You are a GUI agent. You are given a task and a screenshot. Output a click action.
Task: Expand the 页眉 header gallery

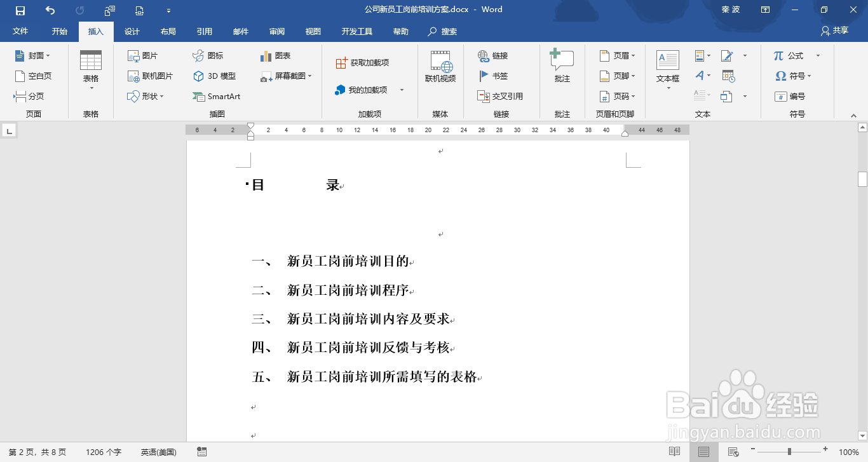click(616, 56)
